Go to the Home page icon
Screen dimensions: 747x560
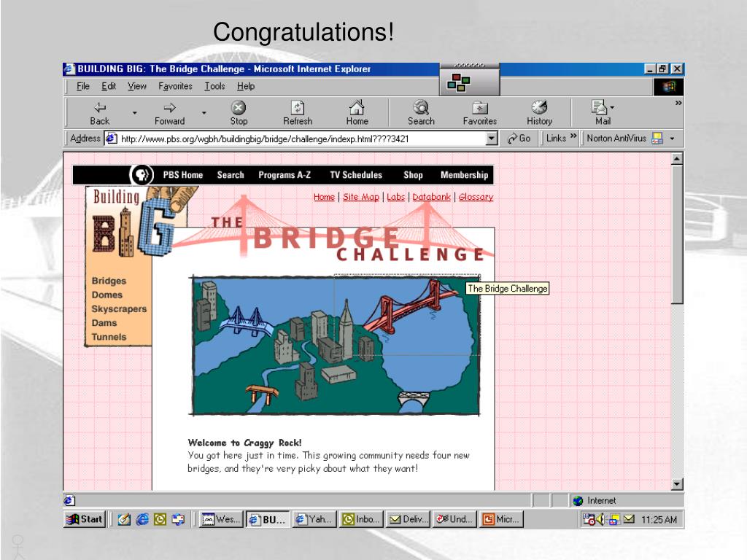(x=357, y=113)
